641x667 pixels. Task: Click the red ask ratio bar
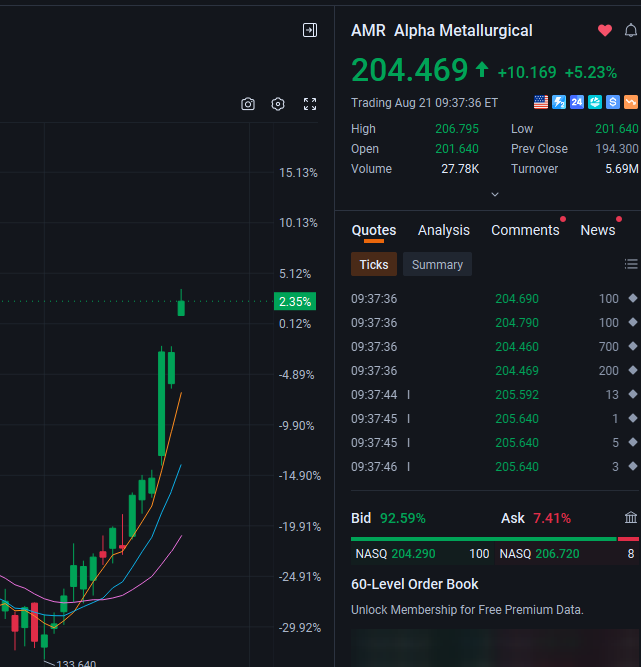click(x=628, y=539)
